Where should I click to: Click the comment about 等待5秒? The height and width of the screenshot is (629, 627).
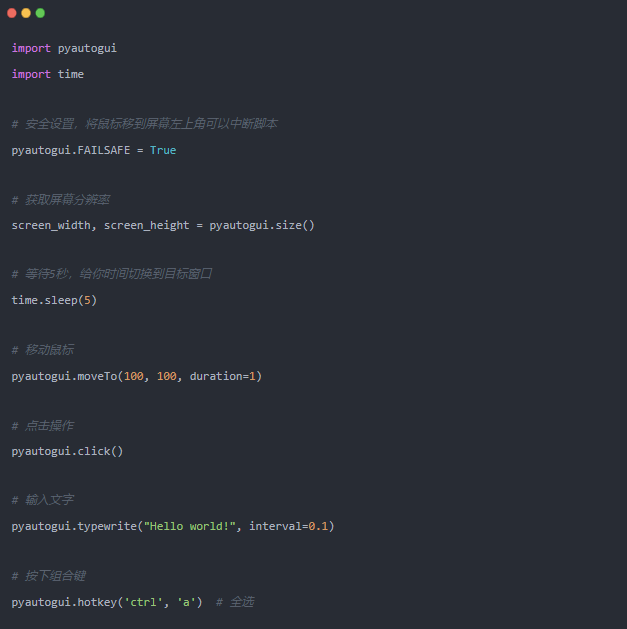pos(112,274)
